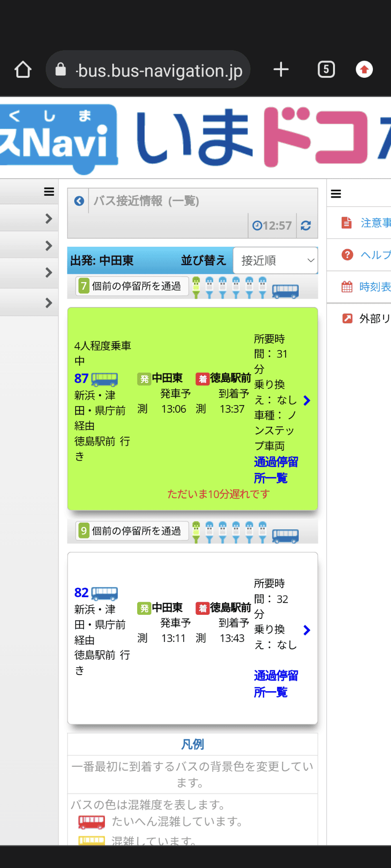
Task: Open details arrow for route 87 bus
Action: 307,401
